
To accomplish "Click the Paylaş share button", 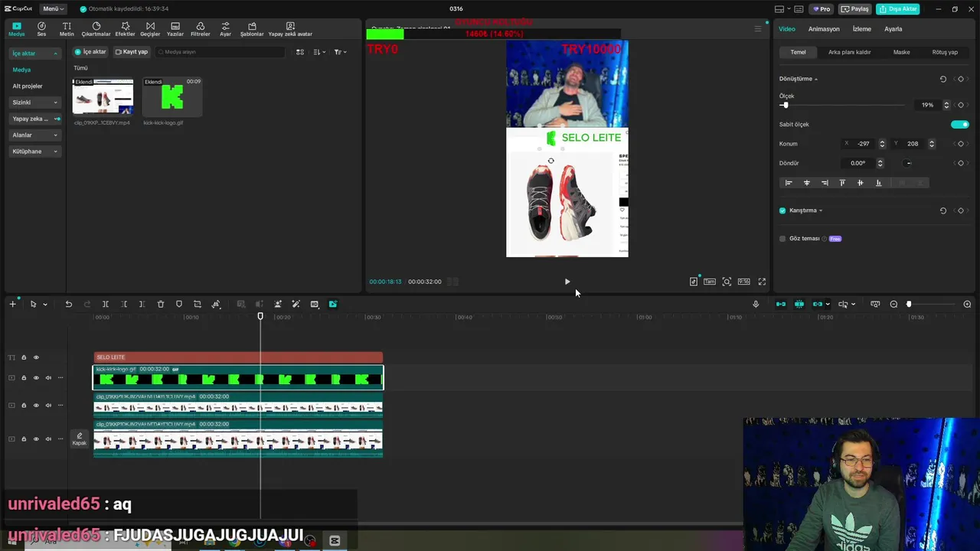I will [x=855, y=9].
